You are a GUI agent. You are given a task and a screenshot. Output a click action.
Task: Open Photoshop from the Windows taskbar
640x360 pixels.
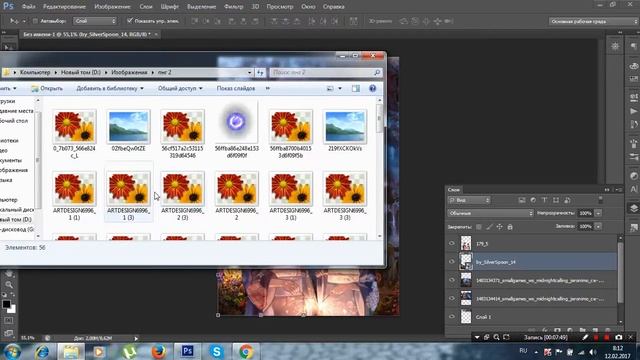click(187, 351)
